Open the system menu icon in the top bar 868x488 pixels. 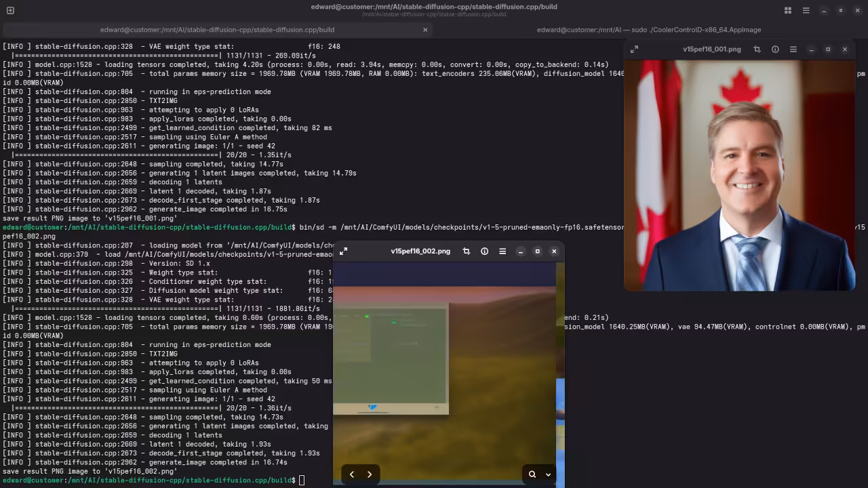coord(806,10)
